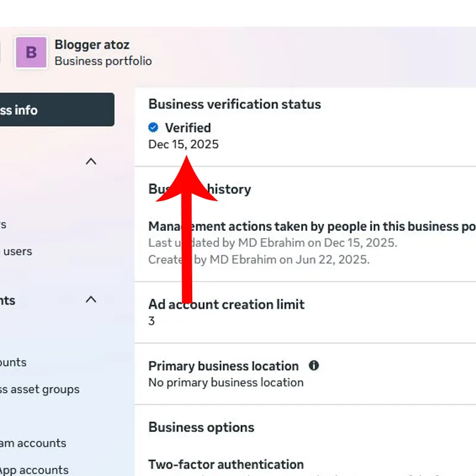
Task: Open Instagram accounts from the sidebar
Action: click(33, 443)
